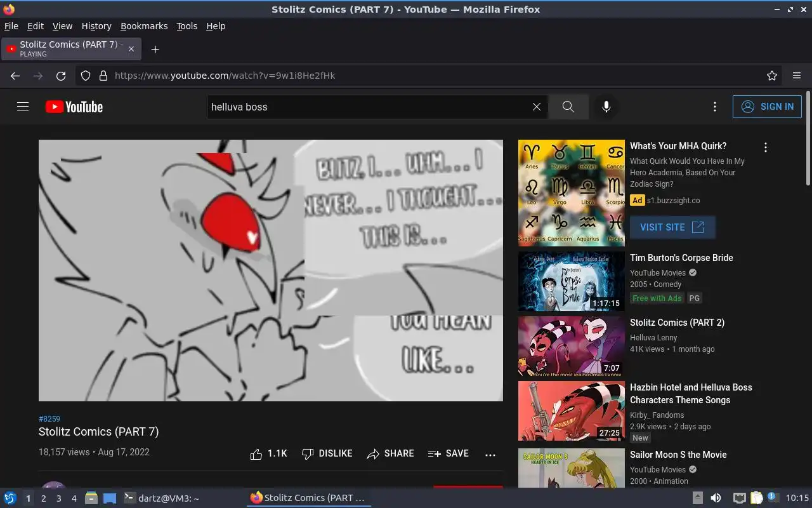Click the #8259 hashtag link

click(49, 419)
